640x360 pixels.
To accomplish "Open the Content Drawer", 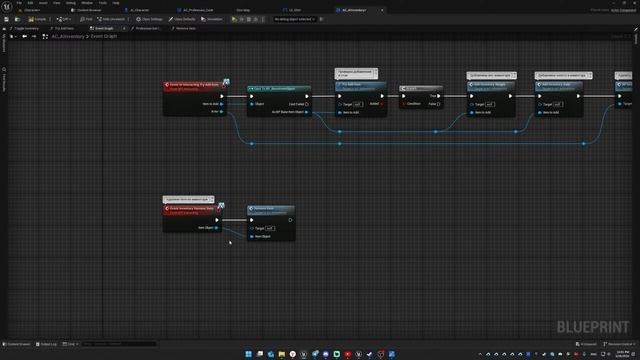I will (16, 344).
